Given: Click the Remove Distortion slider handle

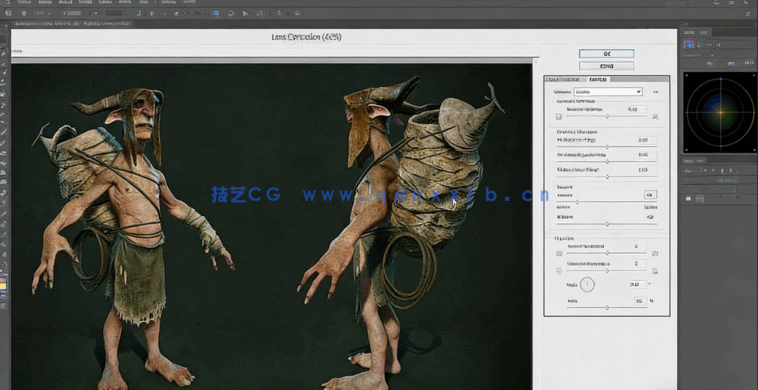Looking at the screenshot, I should tap(607, 116).
